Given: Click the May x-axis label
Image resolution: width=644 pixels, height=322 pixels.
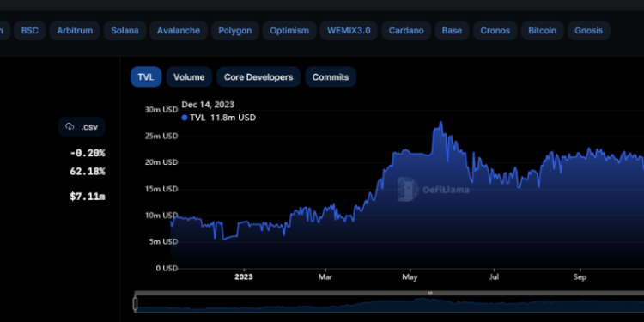Looking at the screenshot, I should coord(410,277).
